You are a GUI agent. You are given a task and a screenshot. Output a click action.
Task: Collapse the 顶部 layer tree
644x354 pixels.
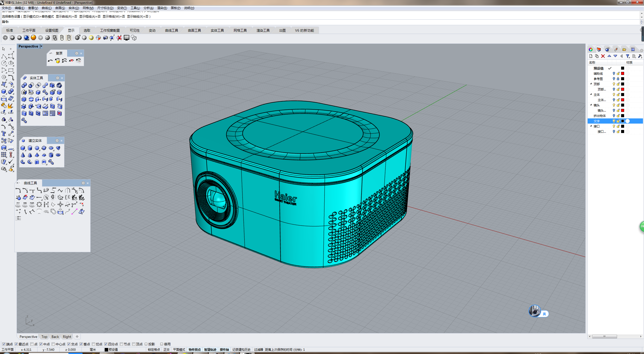[x=591, y=84]
